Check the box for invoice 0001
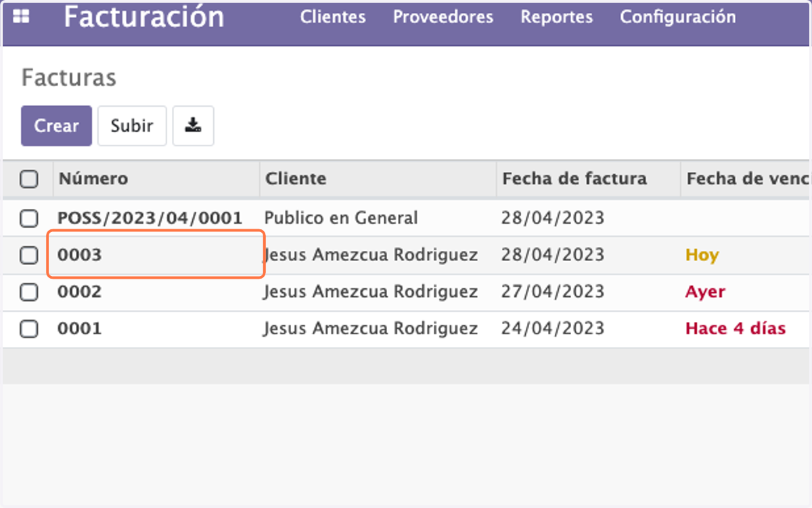The width and height of the screenshot is (812, 508). [x=28, y=329]
